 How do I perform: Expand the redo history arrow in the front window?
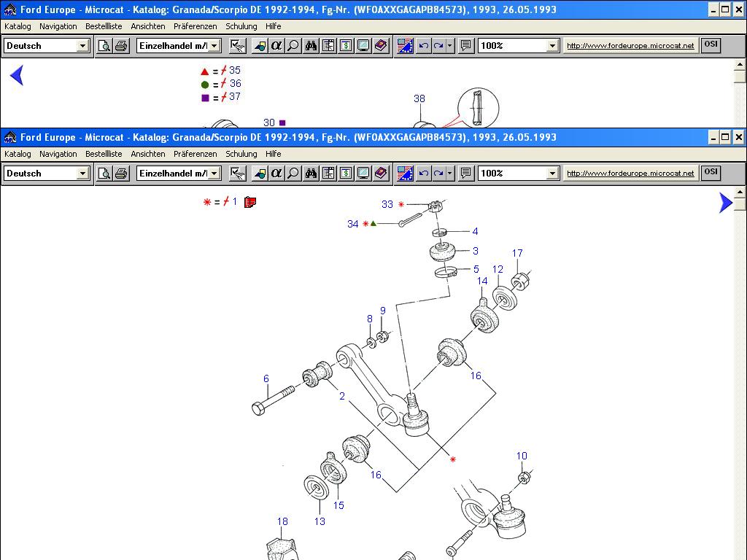tap(449, 174)
